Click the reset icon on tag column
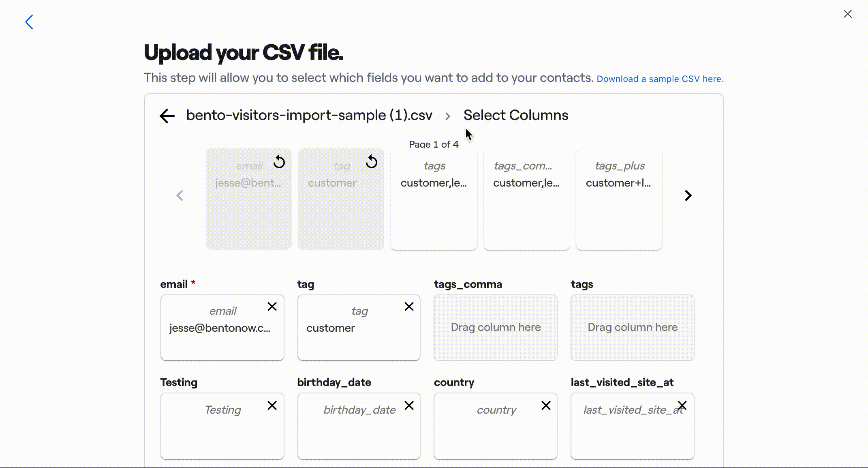 point(371,162)
